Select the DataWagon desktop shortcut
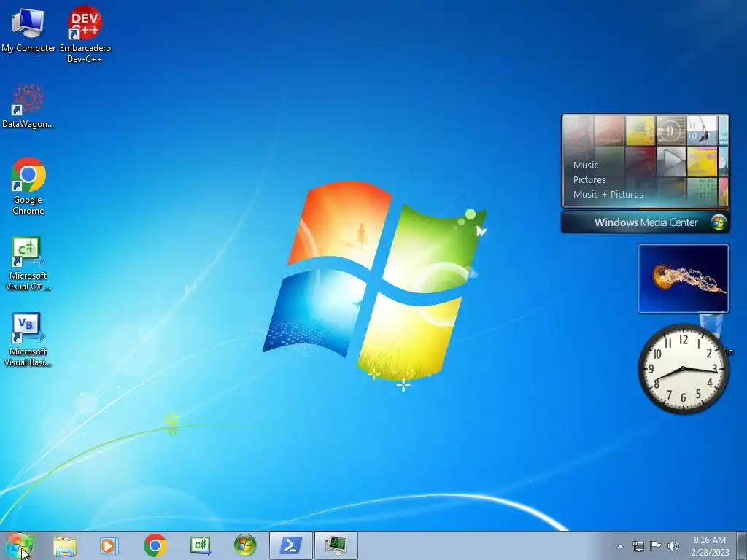This screenshot has height=560, width=747. click(x=28, y=106)
